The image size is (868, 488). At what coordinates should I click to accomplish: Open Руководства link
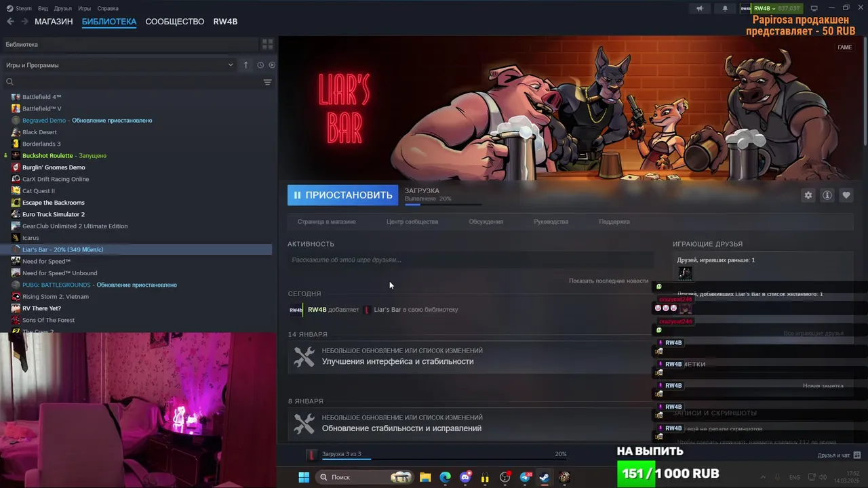click(x=551, y=222)
